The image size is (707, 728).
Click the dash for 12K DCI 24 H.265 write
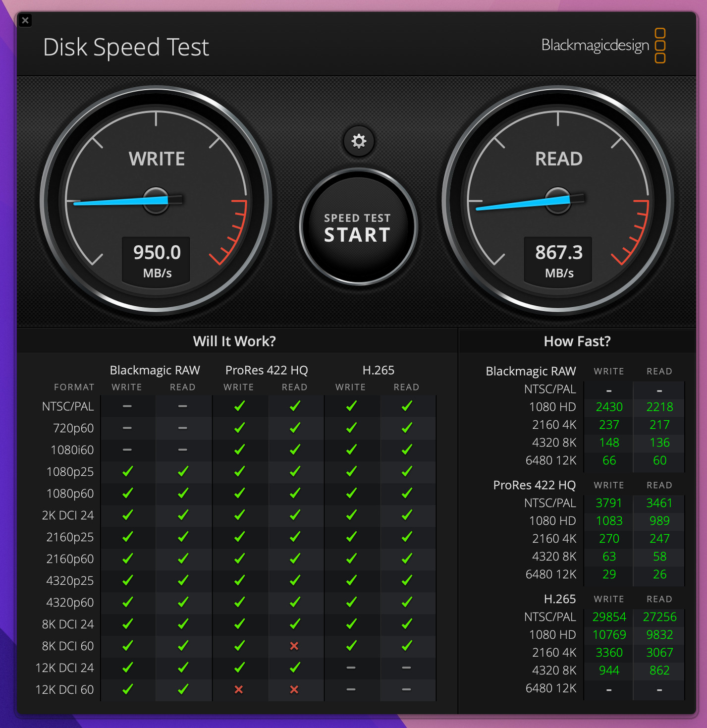point(351,668)
